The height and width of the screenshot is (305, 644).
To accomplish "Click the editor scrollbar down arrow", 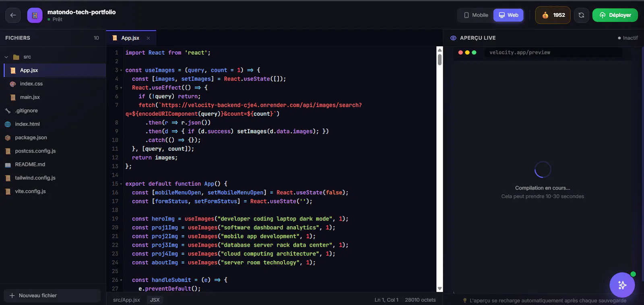I will (x=440, y=289).
